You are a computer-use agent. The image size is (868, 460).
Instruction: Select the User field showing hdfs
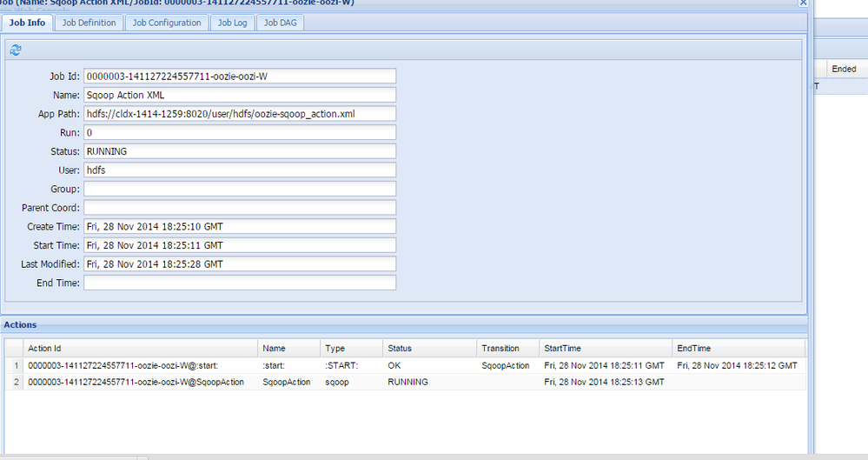[240, 170]
